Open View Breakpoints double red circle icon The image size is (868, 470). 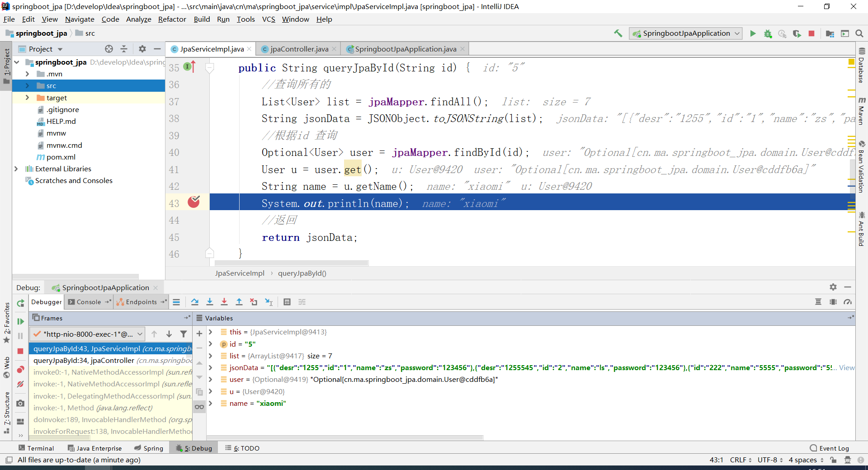(20, 370)
